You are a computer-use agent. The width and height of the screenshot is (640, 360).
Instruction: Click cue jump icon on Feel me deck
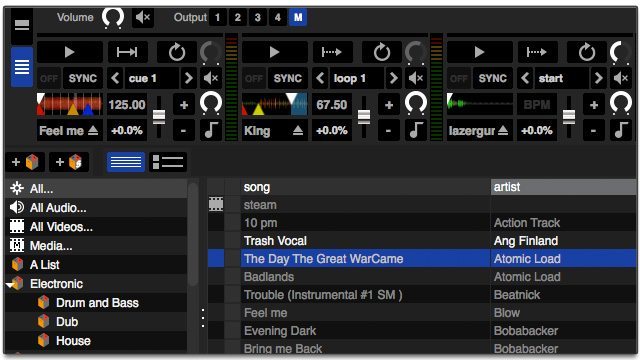tap(127, 52)
